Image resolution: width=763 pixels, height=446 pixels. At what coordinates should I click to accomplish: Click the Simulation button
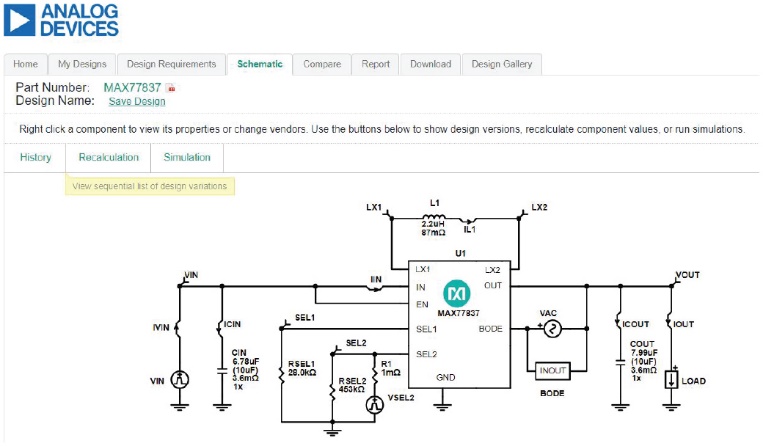coord(187,157)
